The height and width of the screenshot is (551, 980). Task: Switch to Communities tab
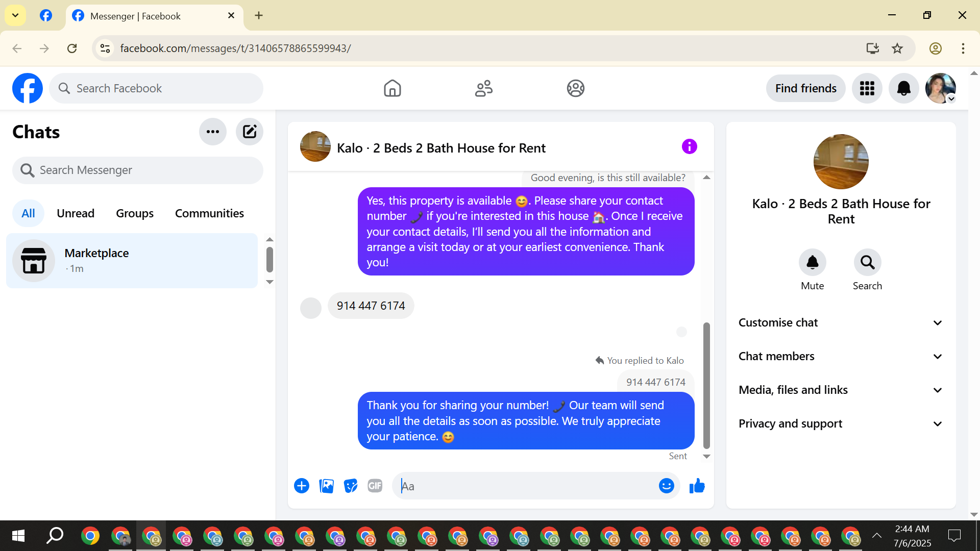pyautogui.click(x=209, y=213)
